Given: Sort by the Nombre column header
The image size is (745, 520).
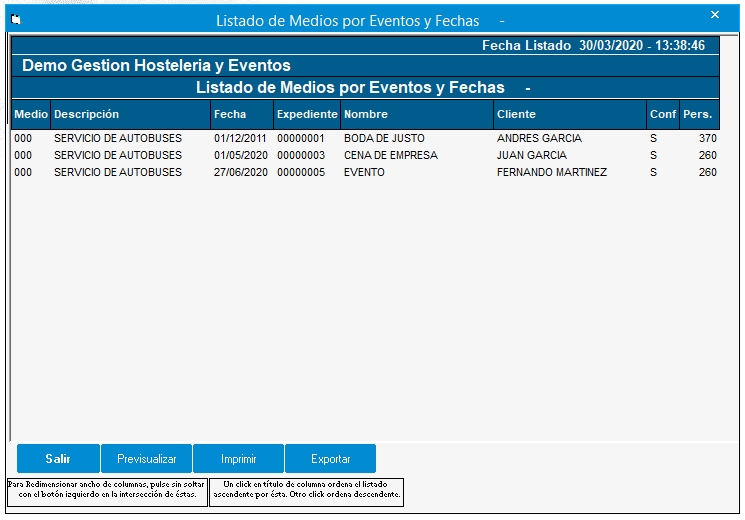Looking at the screenshot, I should 416,114.
